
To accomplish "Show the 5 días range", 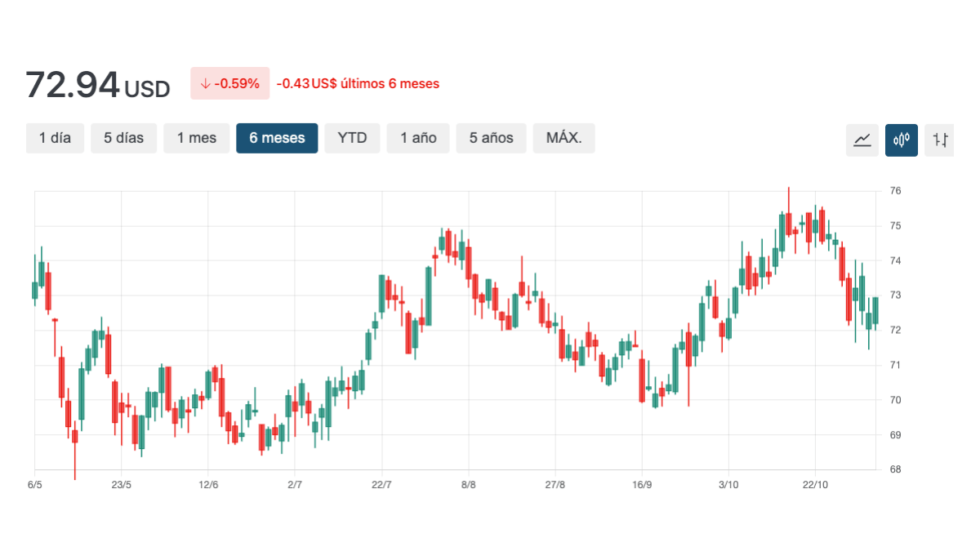I will 123,138.
